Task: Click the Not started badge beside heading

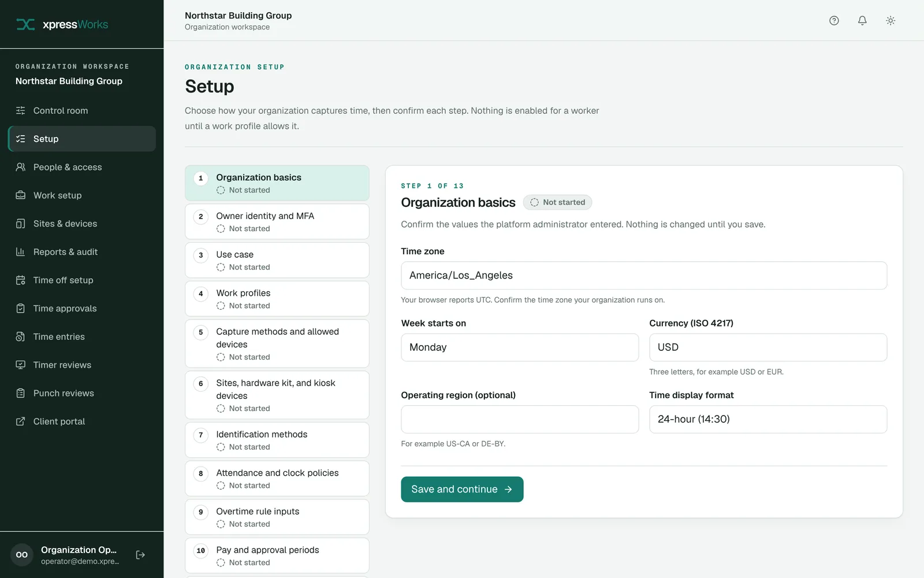Action: tap(557, 202)
